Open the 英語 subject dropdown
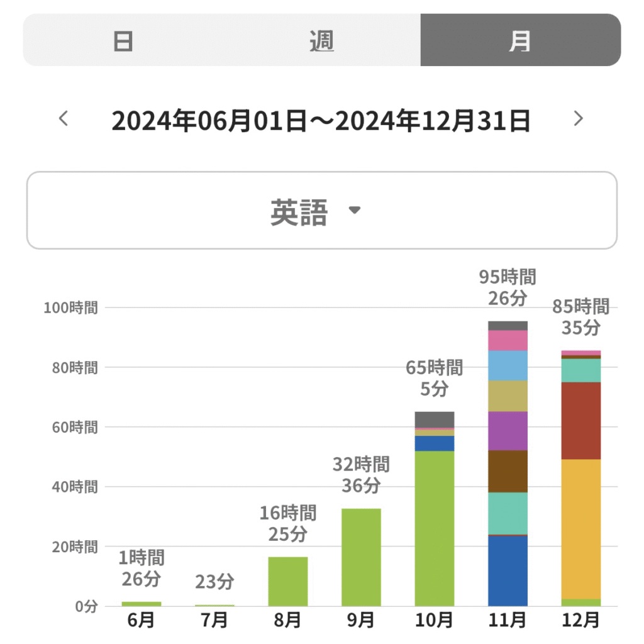The height and width of the screenshot is (644, 644). point(299,211)
